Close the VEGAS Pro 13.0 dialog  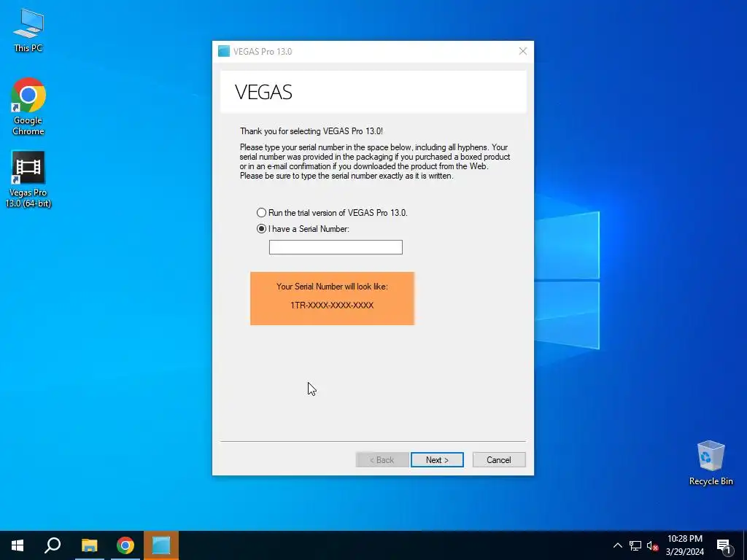point(522,52)
